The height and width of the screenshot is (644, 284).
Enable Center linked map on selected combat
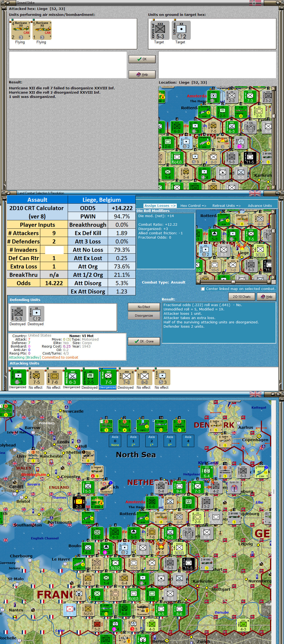click(x=203, y=289)
